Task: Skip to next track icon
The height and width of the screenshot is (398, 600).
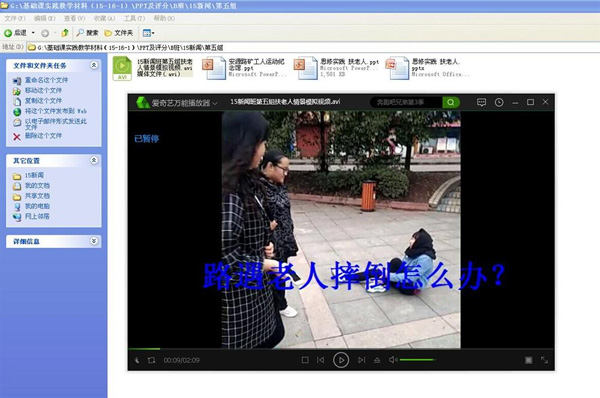Action: (x=361, y=360)
